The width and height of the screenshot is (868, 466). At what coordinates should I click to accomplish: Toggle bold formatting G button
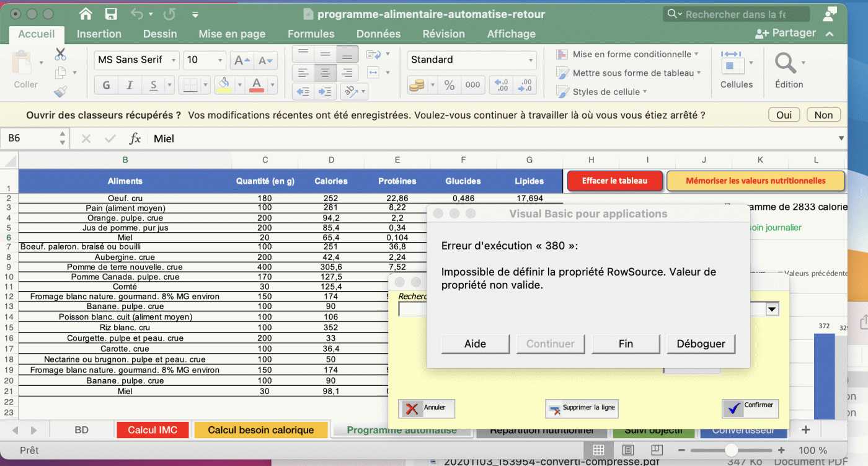(106, 85)
